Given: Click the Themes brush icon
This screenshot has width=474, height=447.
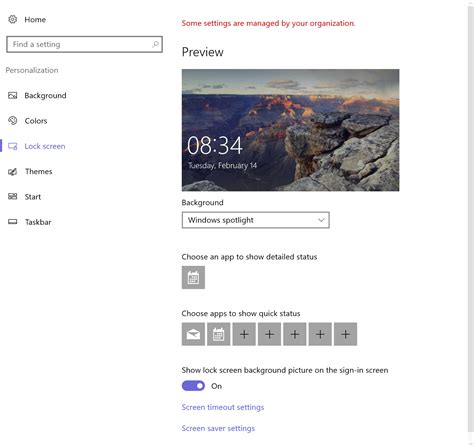Looking at the screenshot, I should click(x=12, y=171).
